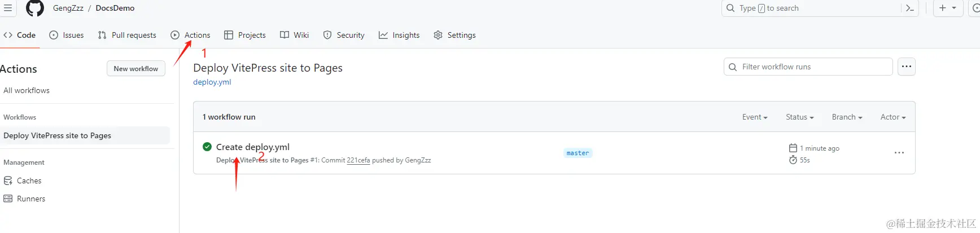Open the deploy.yml file link
The image size is (980, 233).
point(212,82)
